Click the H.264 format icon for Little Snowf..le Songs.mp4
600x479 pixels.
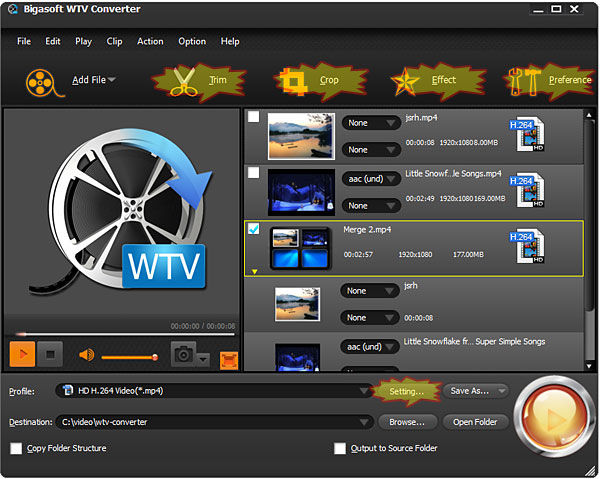point(528,191)
